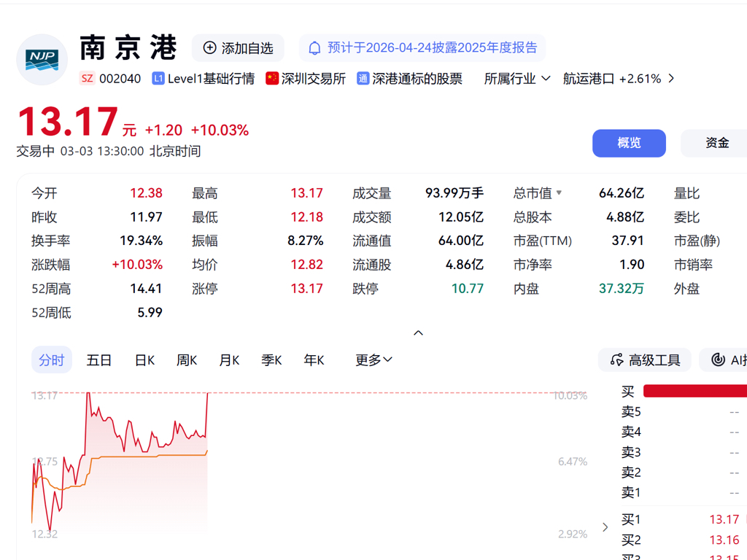Screen dimensions: 747x560
Task: Select the 季K chart tab
Action: (271, 360)
